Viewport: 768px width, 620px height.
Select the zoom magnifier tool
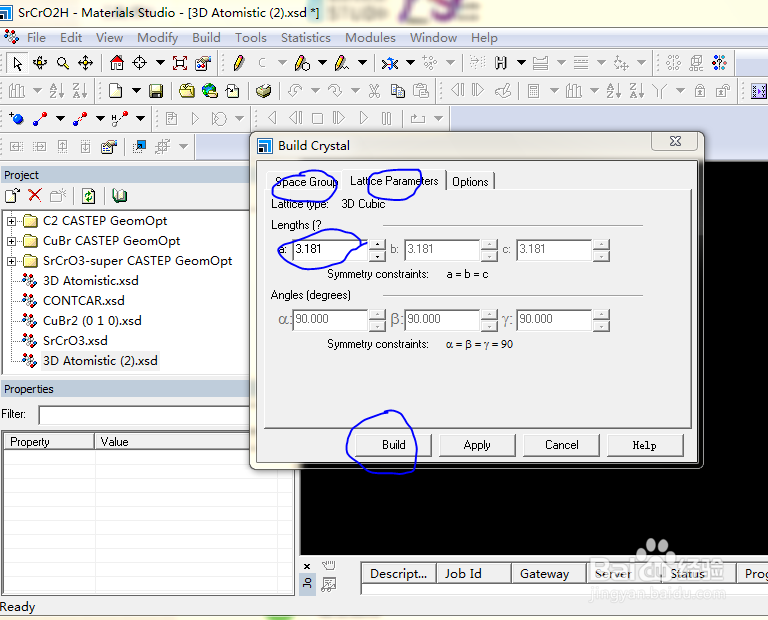(63, 63)
